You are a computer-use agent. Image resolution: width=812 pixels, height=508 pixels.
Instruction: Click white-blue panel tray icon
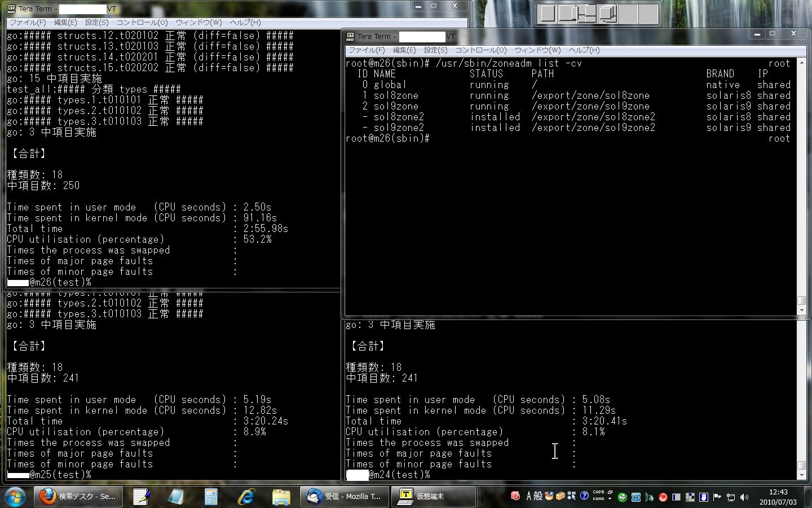pos(676,497)
